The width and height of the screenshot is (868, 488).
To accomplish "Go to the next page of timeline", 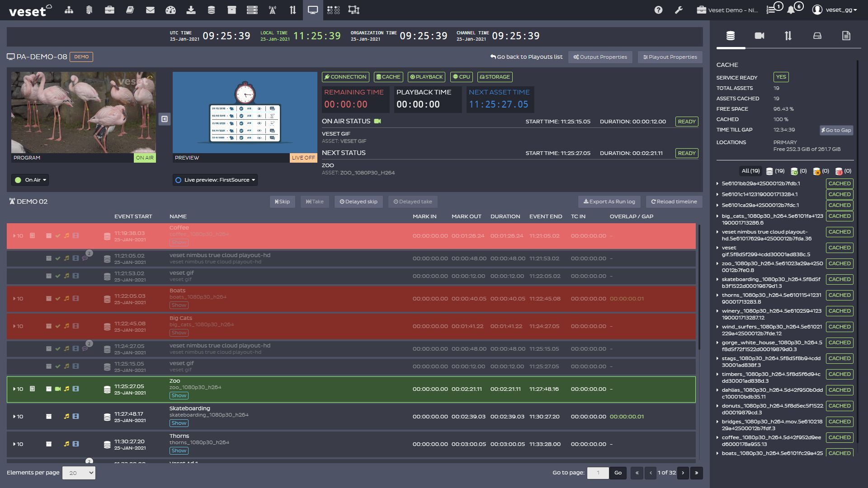I will coord(683,473).
